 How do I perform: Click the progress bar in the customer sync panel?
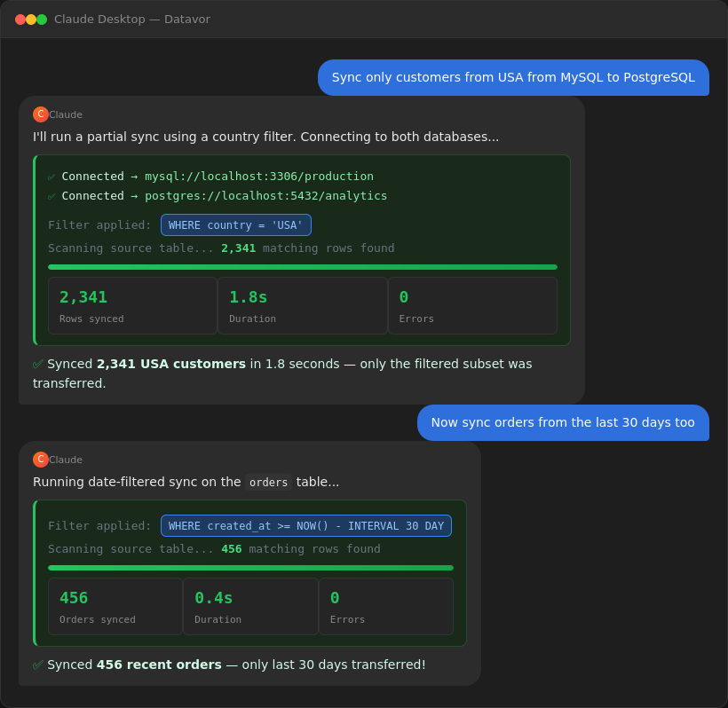click(302, 266)
